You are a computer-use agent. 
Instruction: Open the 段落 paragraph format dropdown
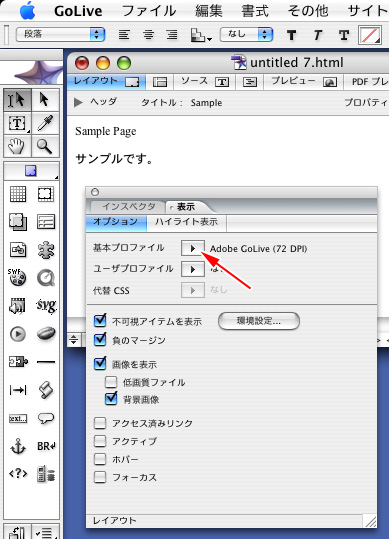coord(60,34)
